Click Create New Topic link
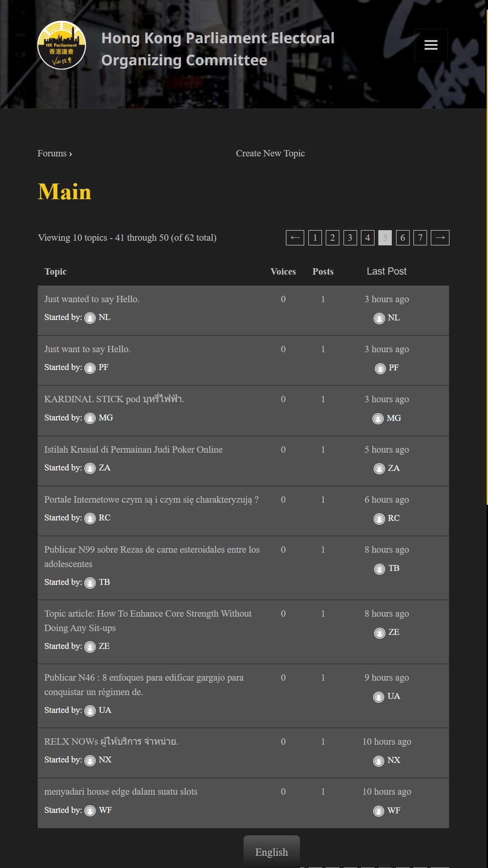Viewport: 488px width, 868px height. tap(270, 153)
